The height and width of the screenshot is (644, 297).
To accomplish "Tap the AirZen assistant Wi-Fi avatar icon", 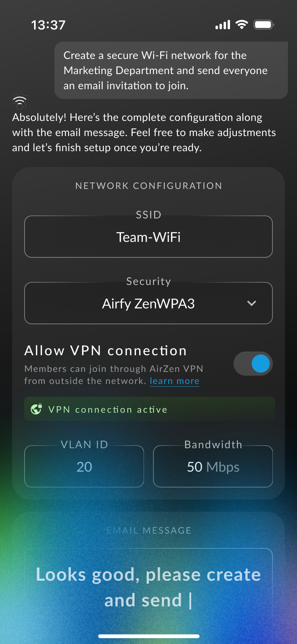I will click(x=20, y=101).
